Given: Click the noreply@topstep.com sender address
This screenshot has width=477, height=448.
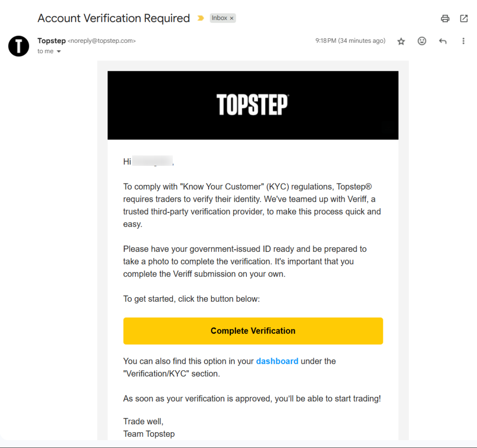Looking at the screenshot, I should (x=102, y=41).
